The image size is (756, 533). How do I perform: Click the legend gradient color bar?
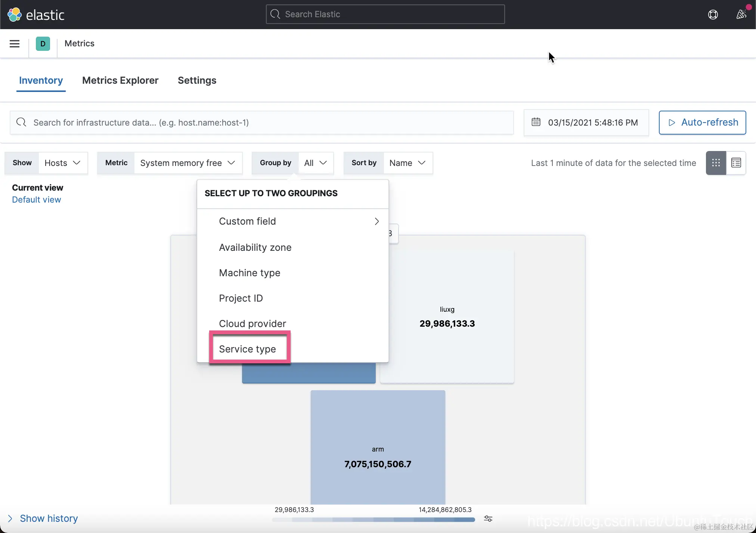click(x=374, y=520)
